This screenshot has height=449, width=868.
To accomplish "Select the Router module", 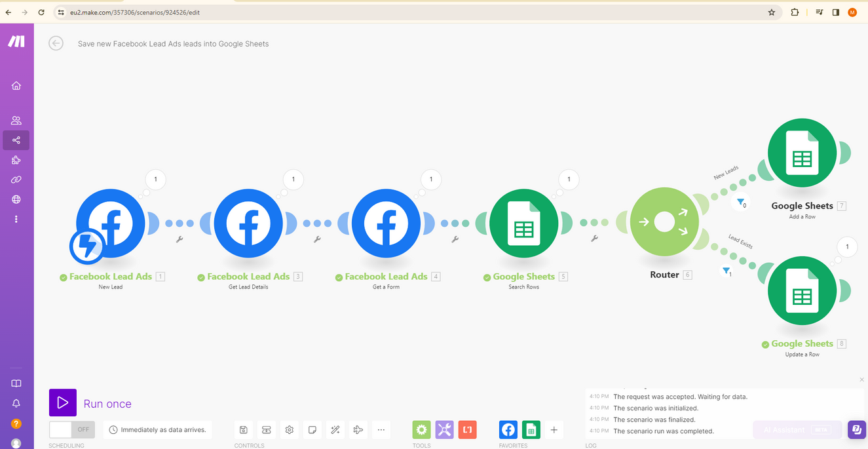I will pyautogui.click(x=664, y=223).
